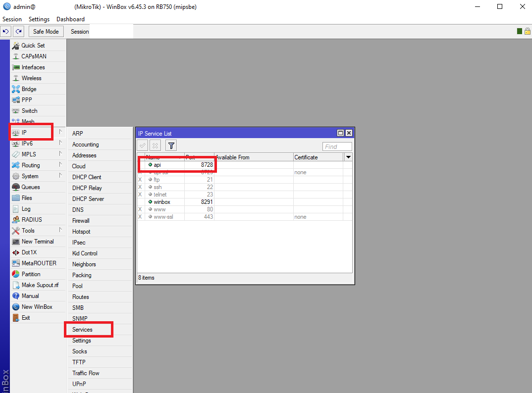Launch New WinBox
The width and height of the screenshot is (532, 393).
[38, 306]
